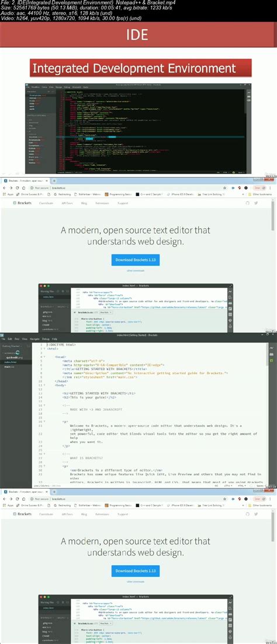Screen dimensions: 277x644
Task: Open Other downloads link in lower browser frame
Action: (135, 581)
